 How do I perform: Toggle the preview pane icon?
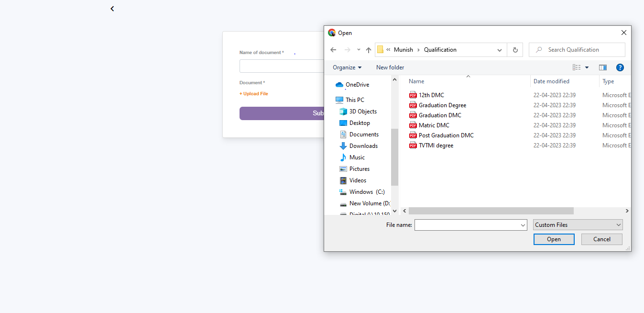[602, 67]
